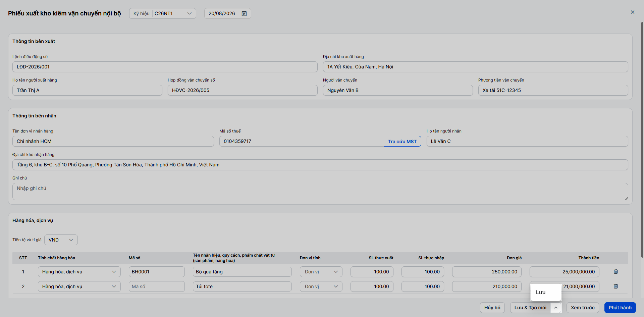644x317 pixels.
Task: Click the Họ tên người nhận field
Action: pyautogui.click(x=527, y=141)
